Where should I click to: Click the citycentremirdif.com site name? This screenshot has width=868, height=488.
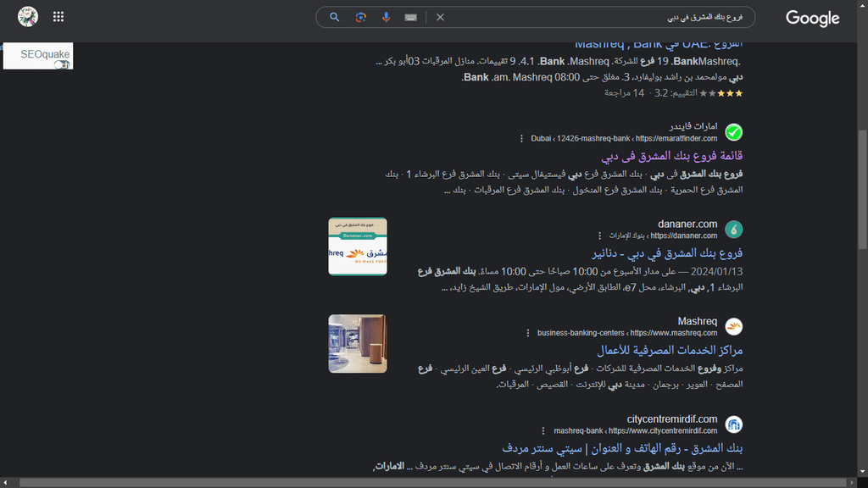tap(672, 419)
